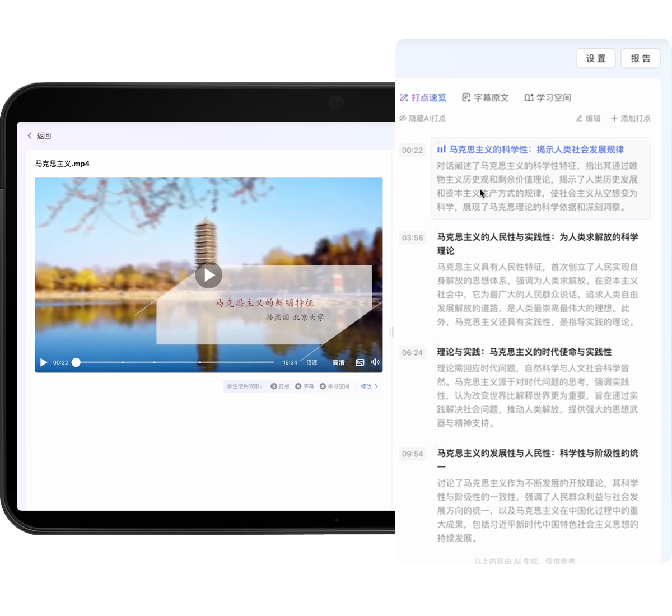The image size is (672, 616).
Task: Click the 学习空间 permission x icon
Action: point(323,386)
